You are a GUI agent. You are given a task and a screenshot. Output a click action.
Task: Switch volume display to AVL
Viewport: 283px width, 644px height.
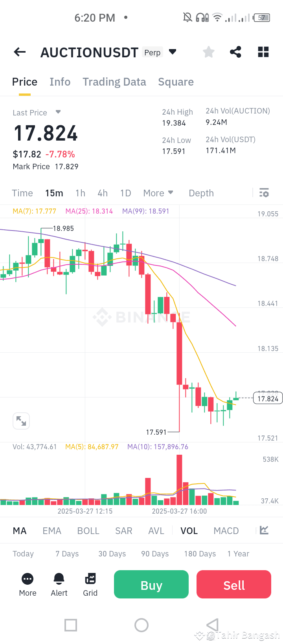pyautogui.click(x=156, y=531)
